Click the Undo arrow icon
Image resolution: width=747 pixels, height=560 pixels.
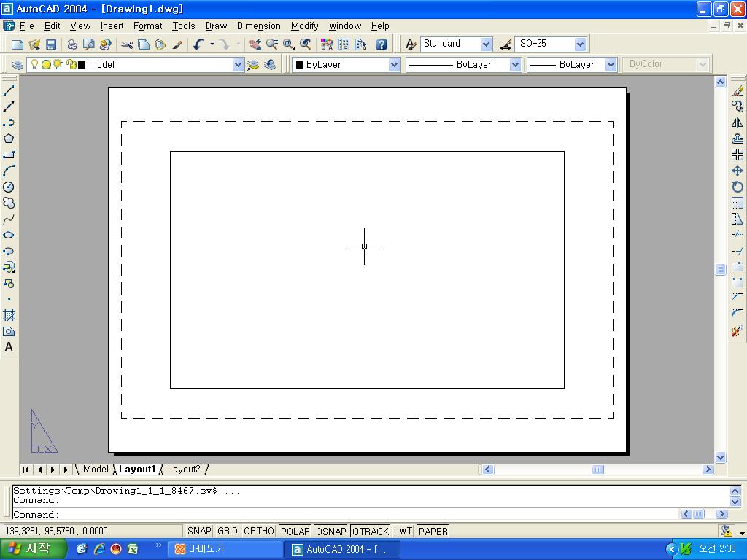click(x=198, y=44)
